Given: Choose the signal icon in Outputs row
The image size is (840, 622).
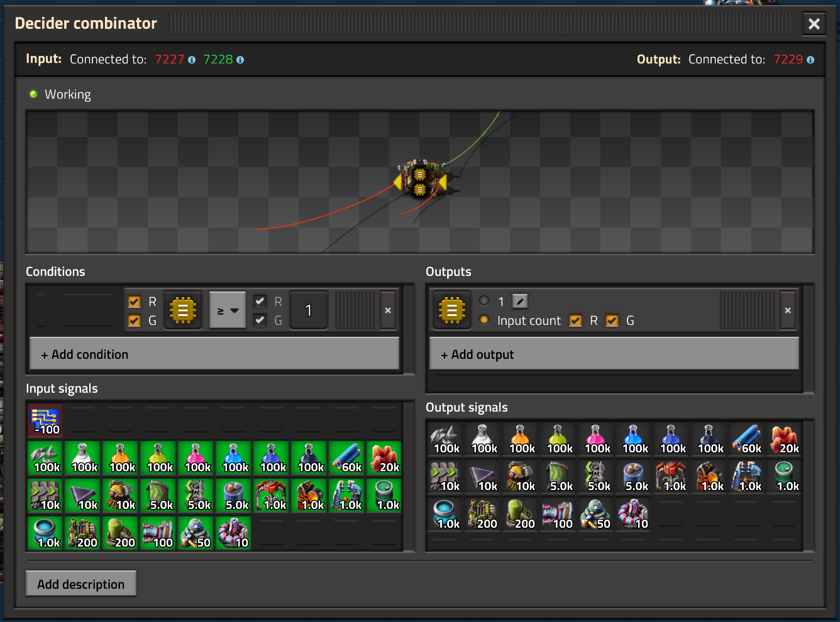Looking at the screenshot, I should tap(451, 310).
